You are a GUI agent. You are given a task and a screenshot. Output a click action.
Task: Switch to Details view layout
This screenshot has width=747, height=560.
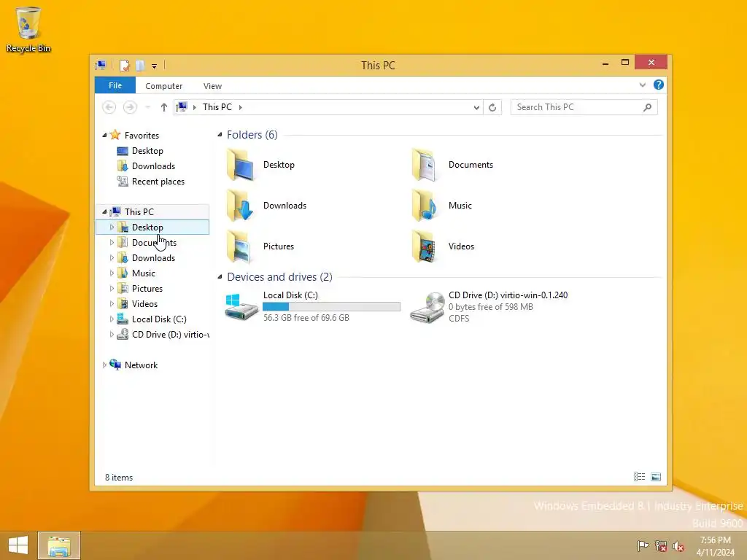pos(639,477)
